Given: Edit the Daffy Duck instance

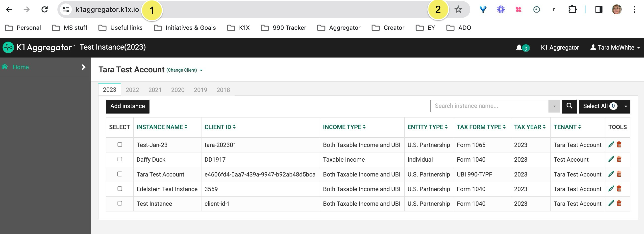Looking at the screenshot, I should (x=611, y=159).
